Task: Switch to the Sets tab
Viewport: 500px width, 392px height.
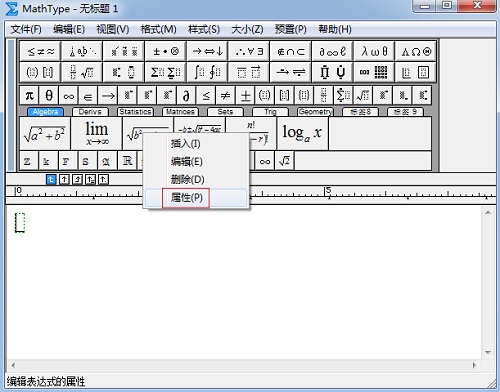Action: (225, 112)
